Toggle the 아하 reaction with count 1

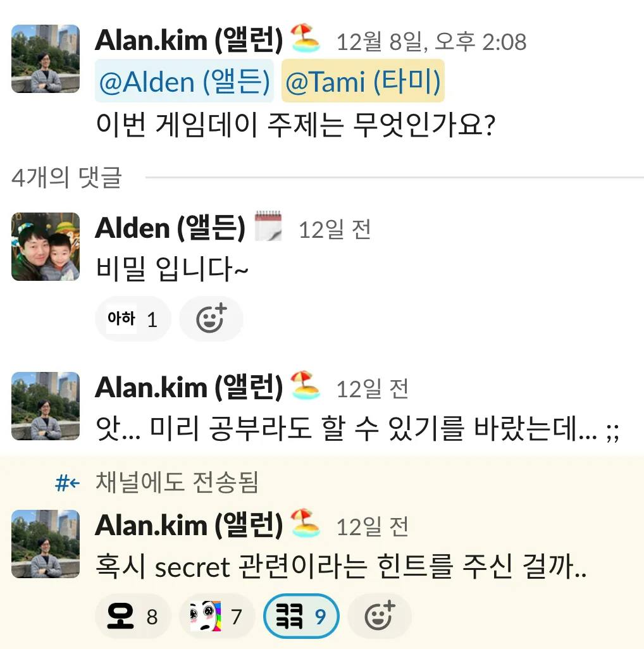(133, 319)
